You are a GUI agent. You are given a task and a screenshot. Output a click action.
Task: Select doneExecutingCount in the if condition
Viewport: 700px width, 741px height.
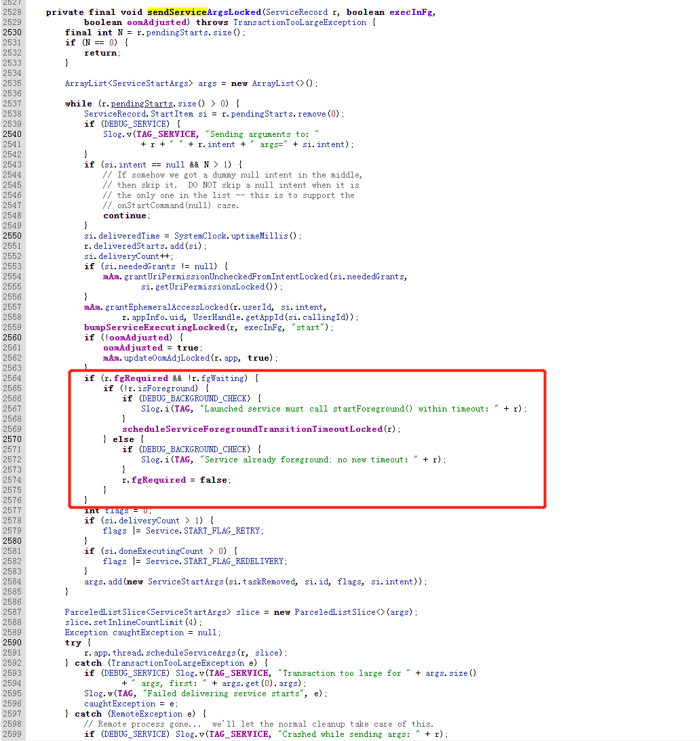point(161,551)
